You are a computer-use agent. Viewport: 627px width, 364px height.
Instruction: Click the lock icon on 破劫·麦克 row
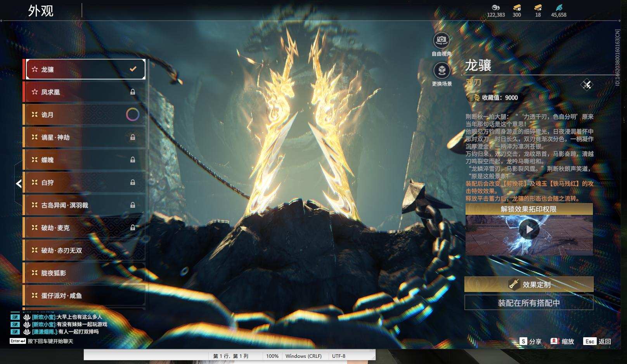[x=133, y=228]
